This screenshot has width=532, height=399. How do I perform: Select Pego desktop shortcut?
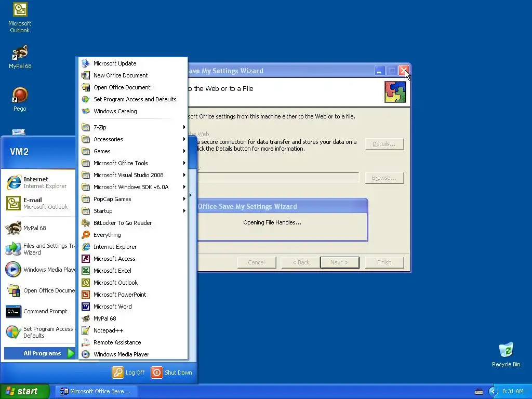pos(20,99)
